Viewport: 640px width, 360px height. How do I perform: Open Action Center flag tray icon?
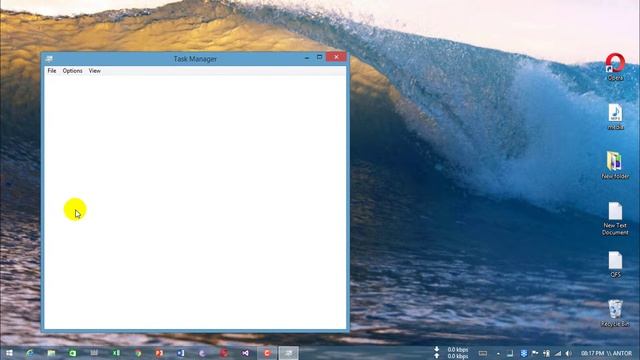click(535, 353)
